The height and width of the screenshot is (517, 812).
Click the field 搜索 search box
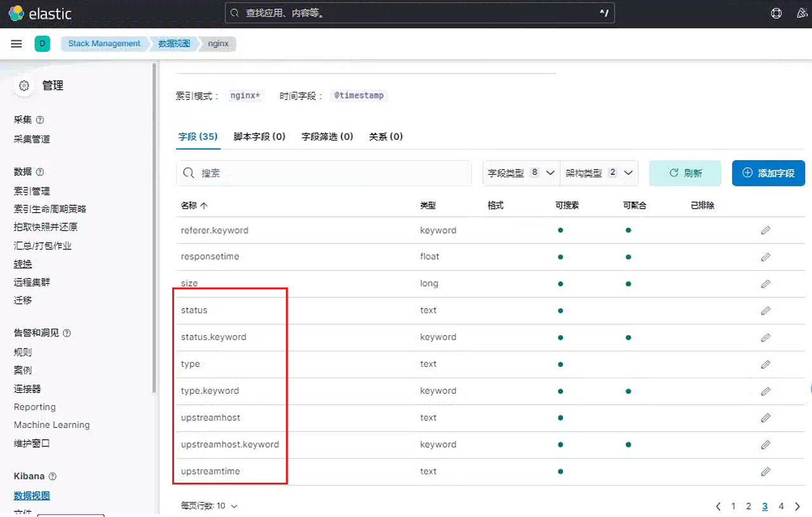click(x=324, y=173)
